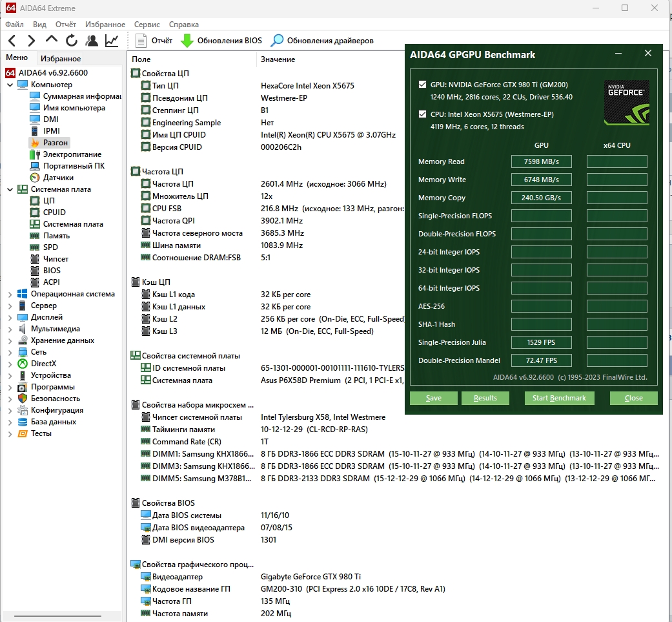Expand the Мультимедиа branch
The width and height of the screenshot is (672, 622).
[10, 329]
